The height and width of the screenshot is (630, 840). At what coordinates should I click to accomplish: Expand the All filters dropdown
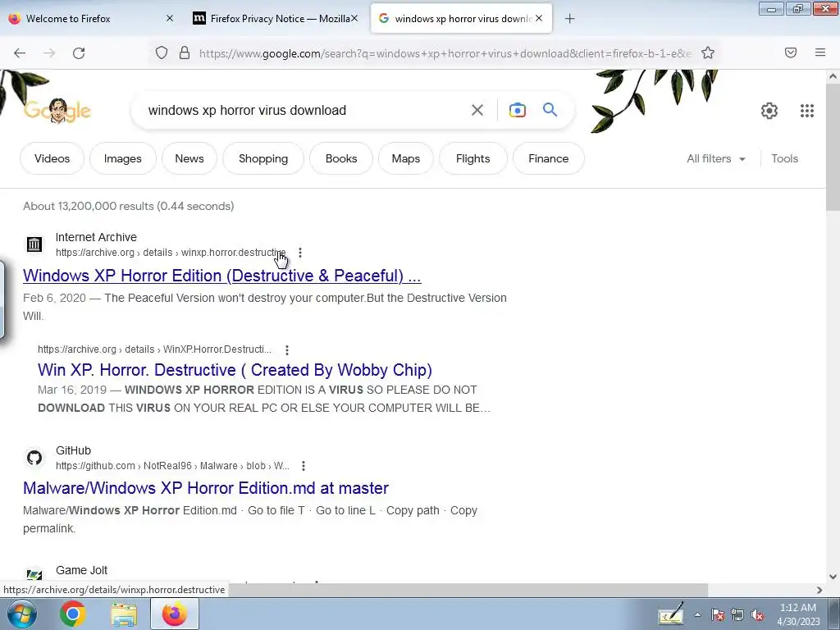(715, 158)
